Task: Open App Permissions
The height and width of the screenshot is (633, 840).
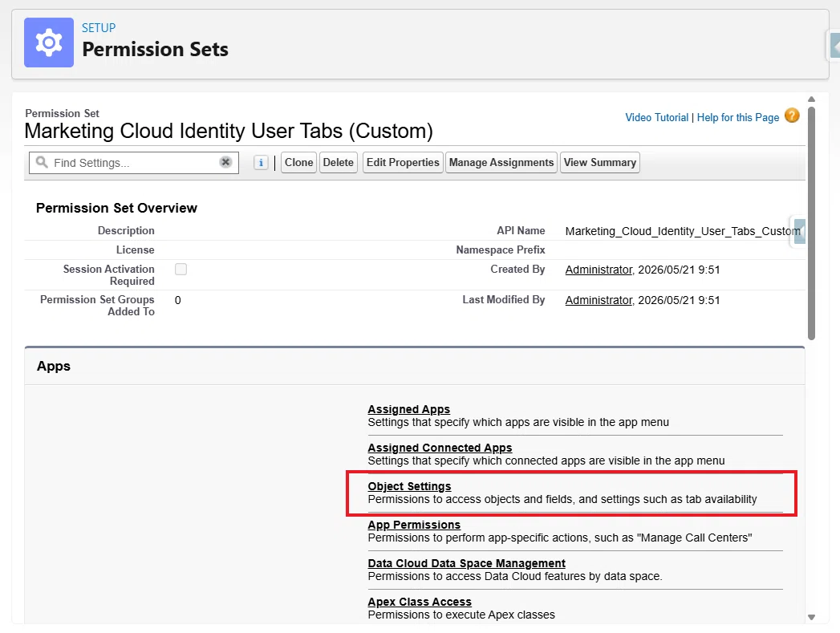Action: (414, 525)
